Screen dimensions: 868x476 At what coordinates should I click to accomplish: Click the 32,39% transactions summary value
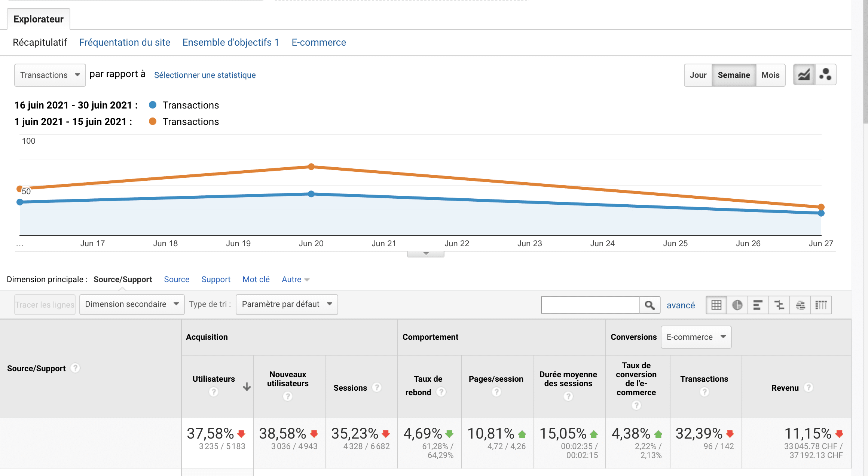(x=699, y=434)
